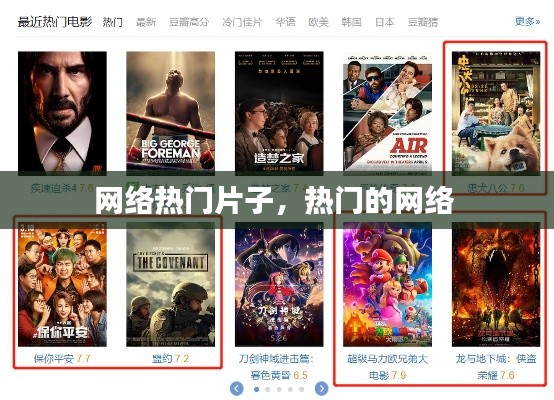This screenshot has height=400, width=554.
Task: Open the Big George Foreman poster
Action: click(171, 113)
